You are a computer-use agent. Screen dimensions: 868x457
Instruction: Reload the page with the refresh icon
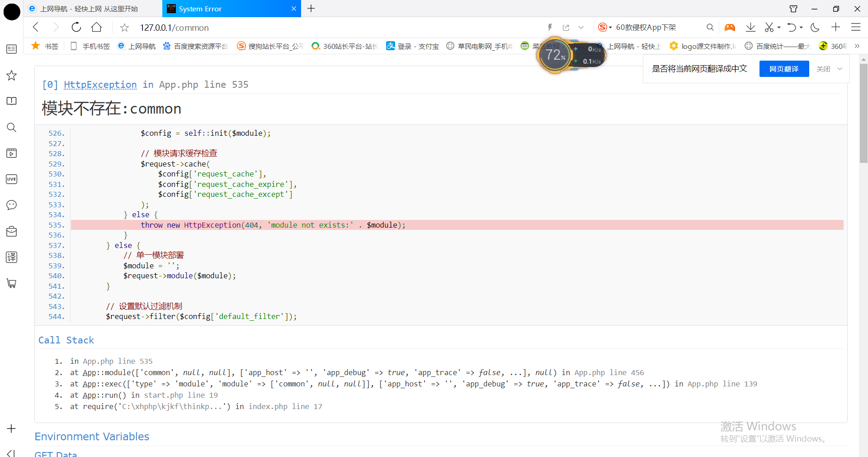(x=76, y=27)
